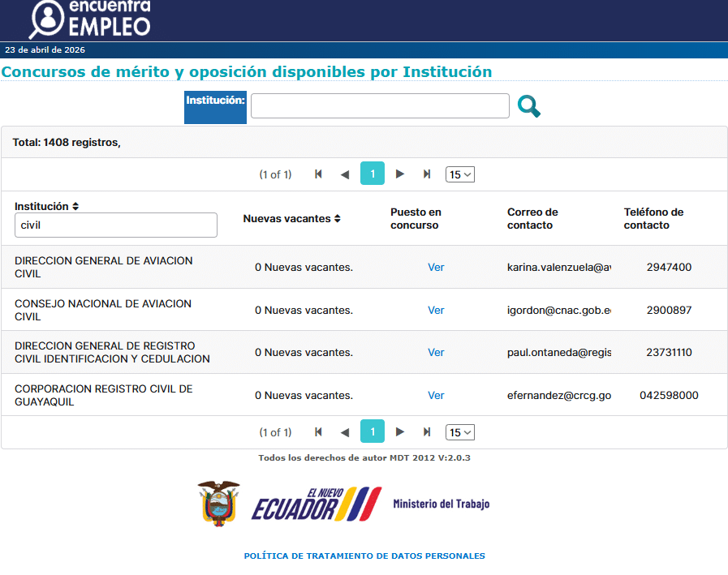Open rows-per-page dropdown in bottom paginator

[x=459, y=432]
